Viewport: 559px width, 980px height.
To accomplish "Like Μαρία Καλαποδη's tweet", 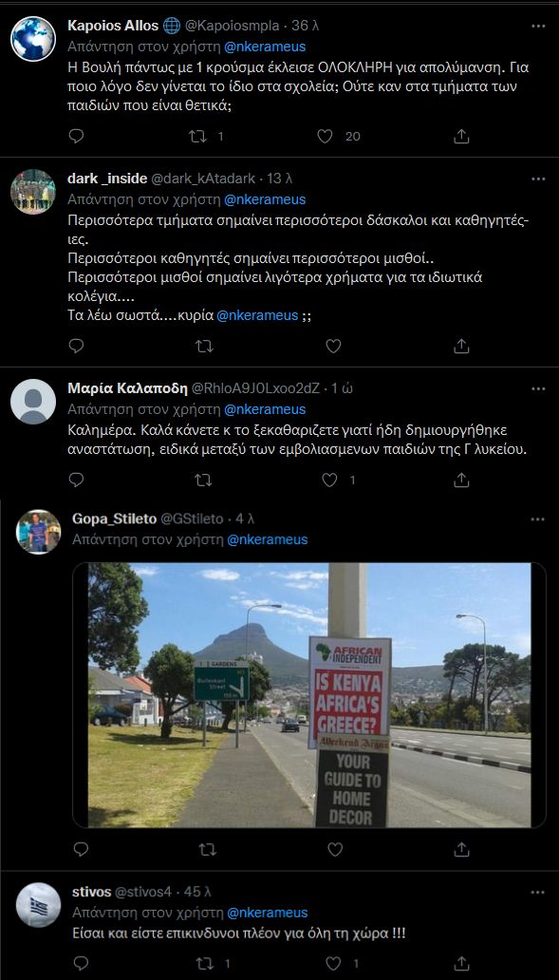I will 329,480.
